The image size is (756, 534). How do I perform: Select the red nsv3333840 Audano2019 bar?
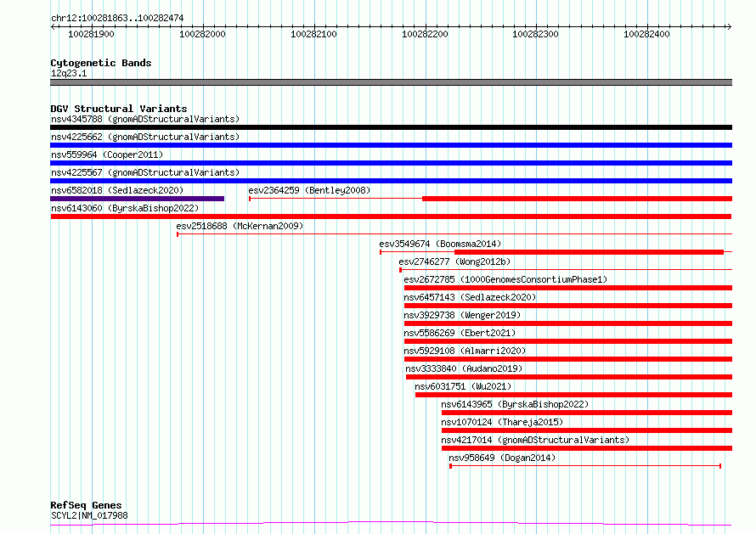pyautogui.click(x=569, y=378)
